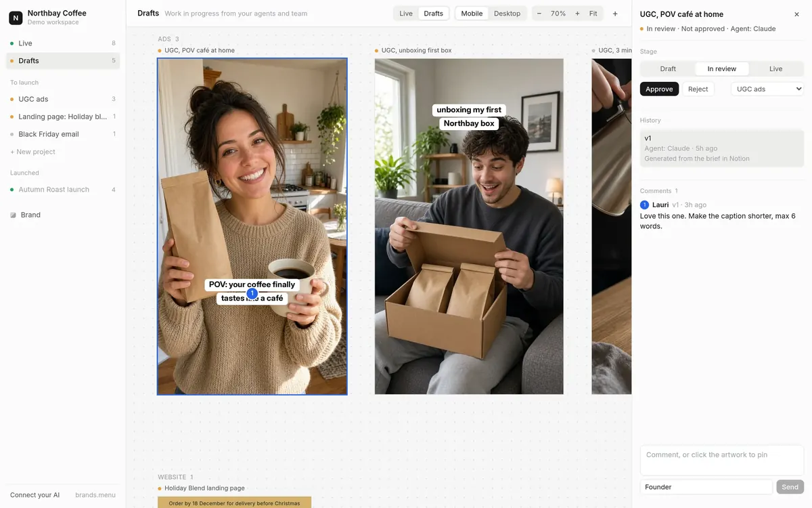Open the Landing page: Holiday blend project
Viewport: 812px width, 508px height.
(63, 117)
